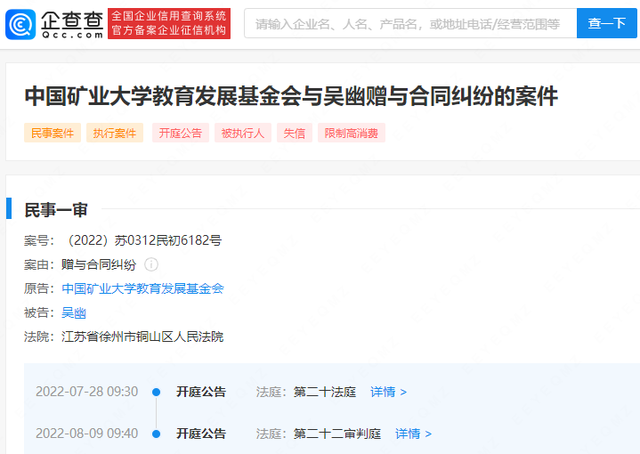Click the 民事一审 section heading
The height and width of the screenshot is (454, 640).
(x=56, y=210)
